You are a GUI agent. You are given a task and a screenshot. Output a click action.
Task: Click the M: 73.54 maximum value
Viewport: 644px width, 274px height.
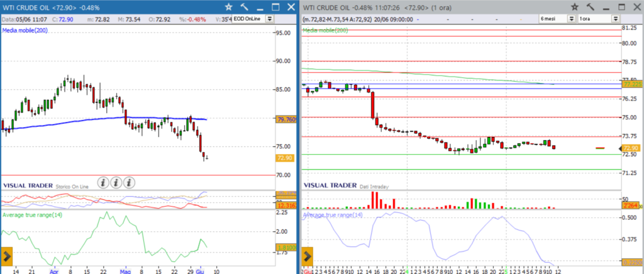point(129,19)
